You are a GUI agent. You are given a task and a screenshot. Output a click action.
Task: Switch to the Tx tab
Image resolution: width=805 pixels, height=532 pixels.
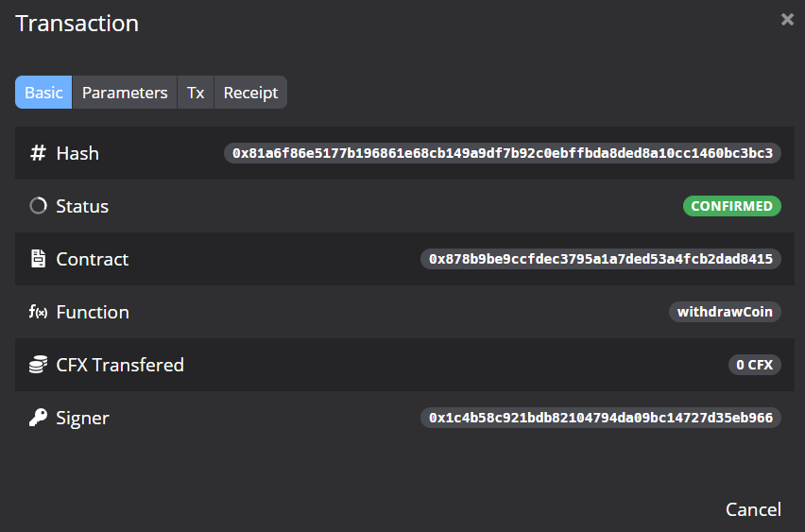196,93
